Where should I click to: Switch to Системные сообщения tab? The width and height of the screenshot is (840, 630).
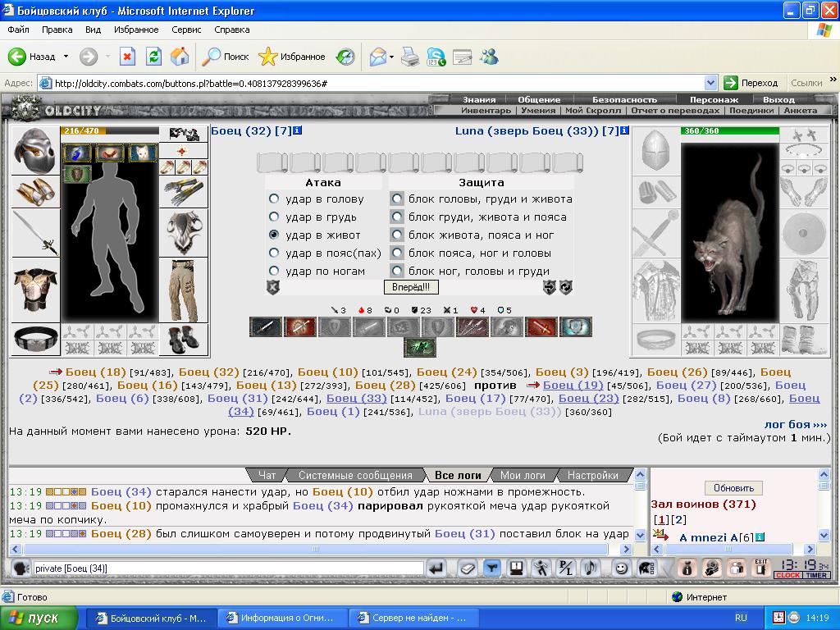[355, 475]
